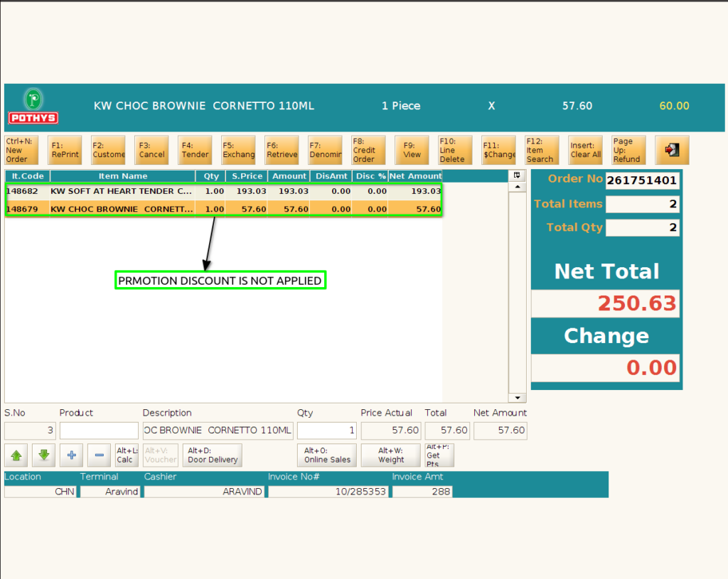Click Order No field 261751401
The image size is (728, 579).
[x=642, y=180]
